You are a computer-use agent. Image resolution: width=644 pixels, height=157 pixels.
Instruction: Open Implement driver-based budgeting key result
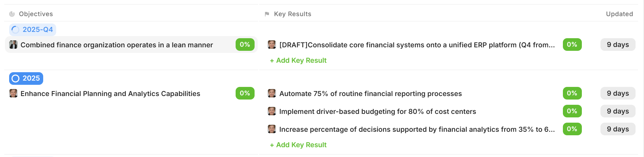[x=377, y=111]
